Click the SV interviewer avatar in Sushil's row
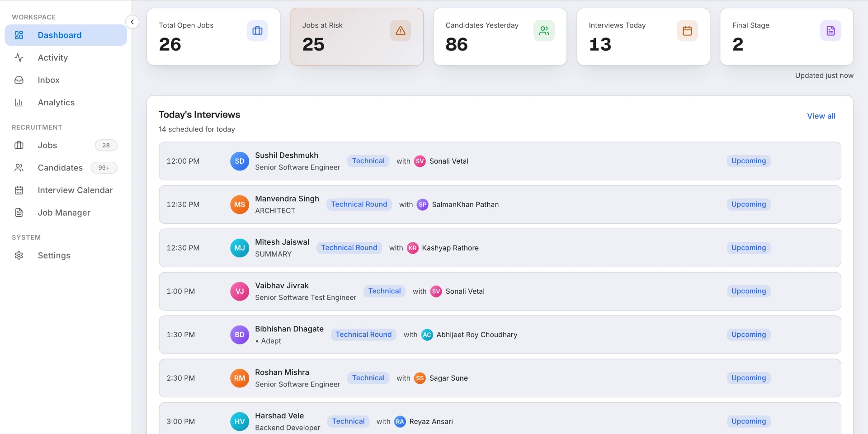 tap(420, 161)
